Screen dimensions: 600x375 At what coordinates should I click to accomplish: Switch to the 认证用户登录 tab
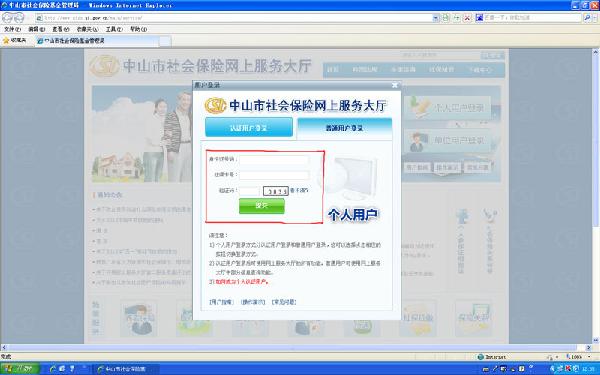(x=249, y=127)
